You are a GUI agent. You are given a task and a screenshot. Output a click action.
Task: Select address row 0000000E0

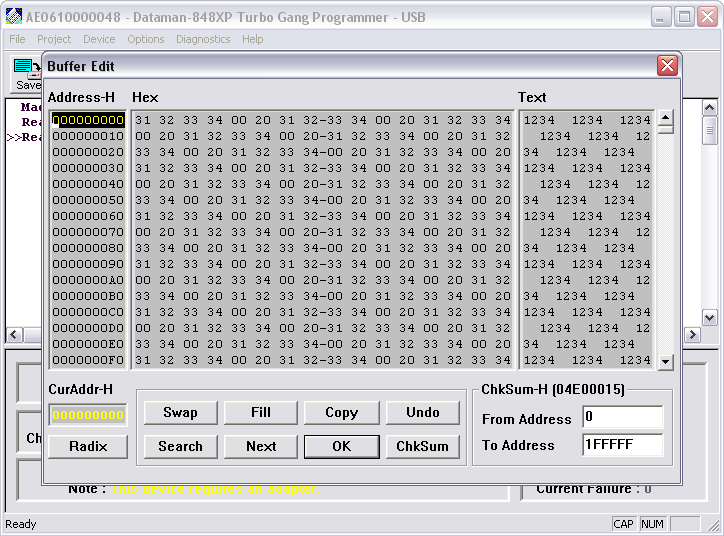[x=88, y=344]
